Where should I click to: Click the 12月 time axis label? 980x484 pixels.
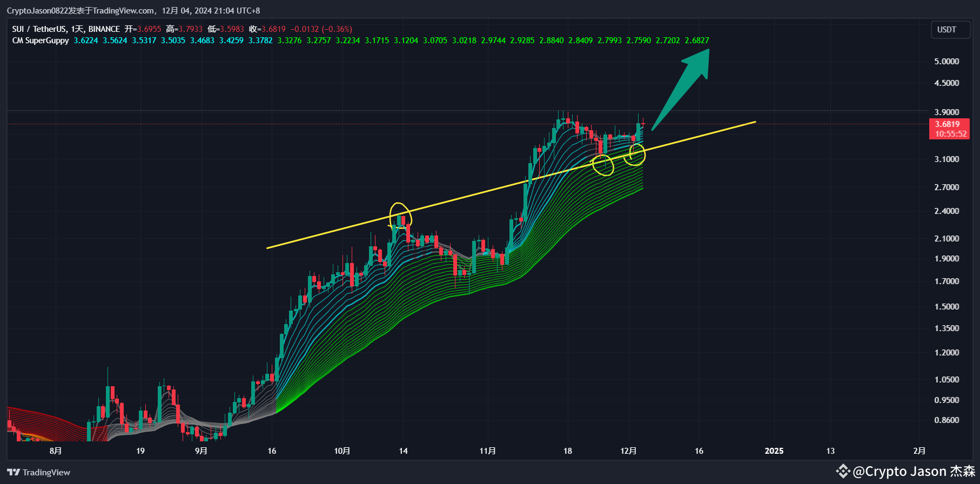click(628, 451)
